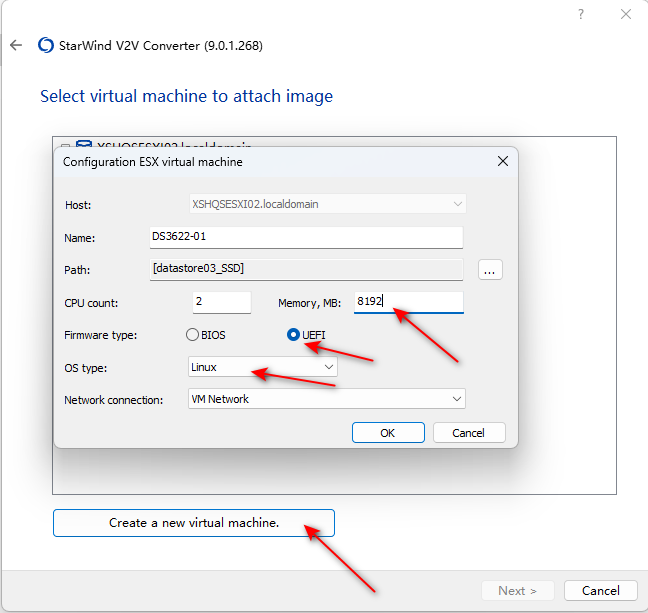Click the Configuration ESX virtual machine title

pos(152,162)
